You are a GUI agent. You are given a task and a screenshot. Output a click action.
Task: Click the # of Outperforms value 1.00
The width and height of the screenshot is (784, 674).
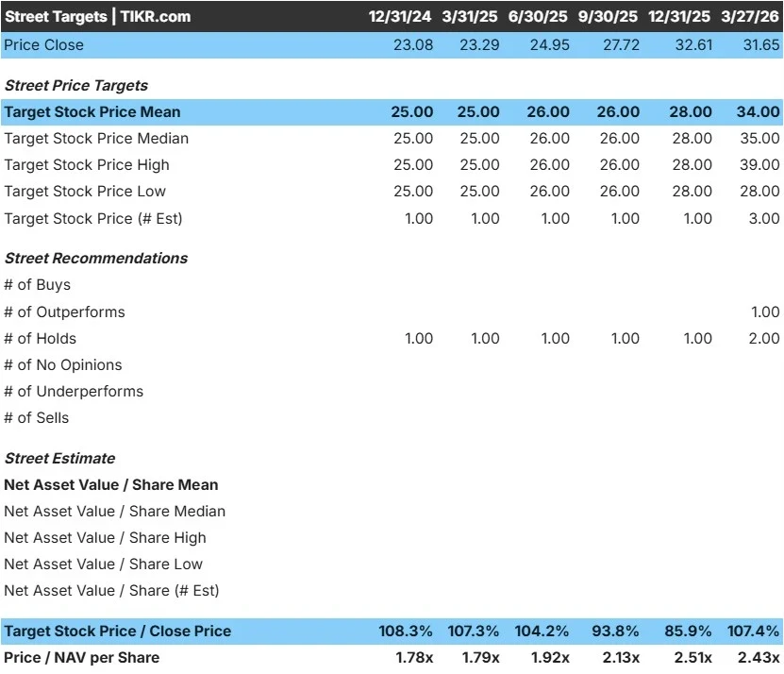[765, 312]
